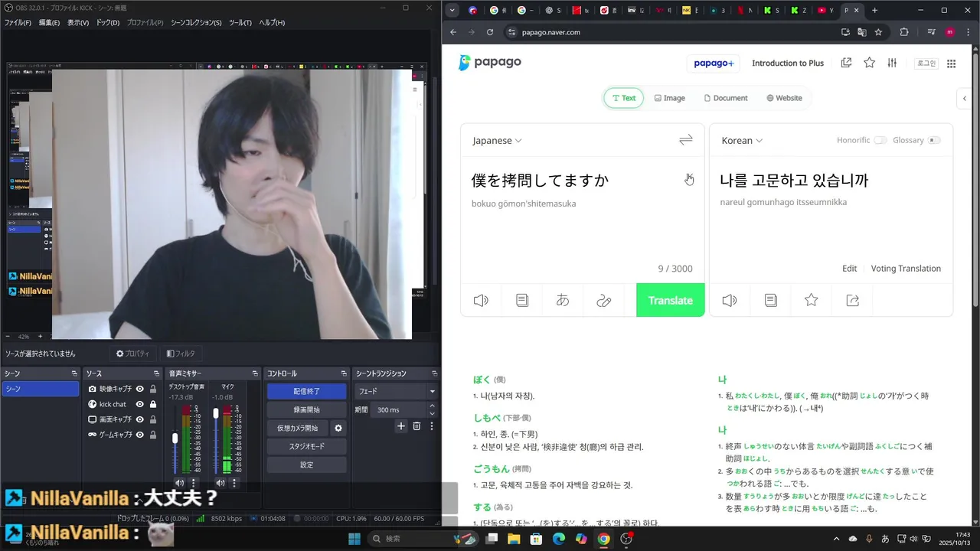The height and width of the screenshot is (551, 980).
Task: Click 配信終了 to stop streaming
Action: point(306,391)
